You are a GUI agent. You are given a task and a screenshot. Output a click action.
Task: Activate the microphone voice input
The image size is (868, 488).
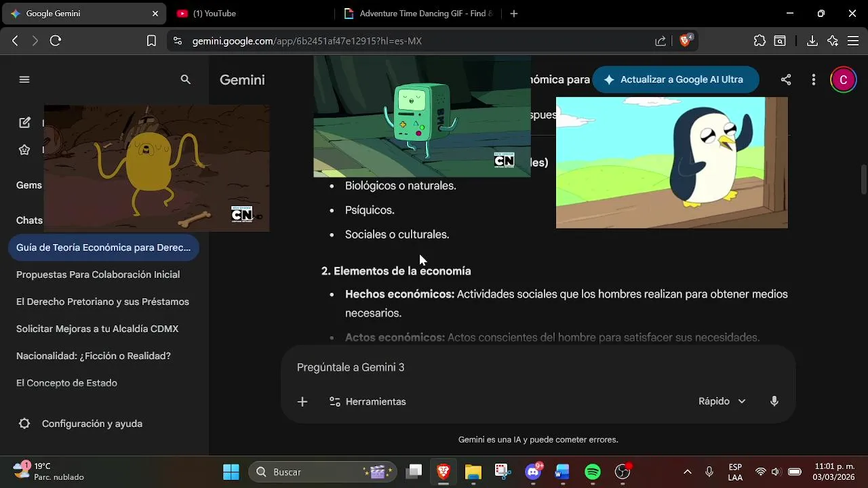pyautogui.click(x=774, y=401)
